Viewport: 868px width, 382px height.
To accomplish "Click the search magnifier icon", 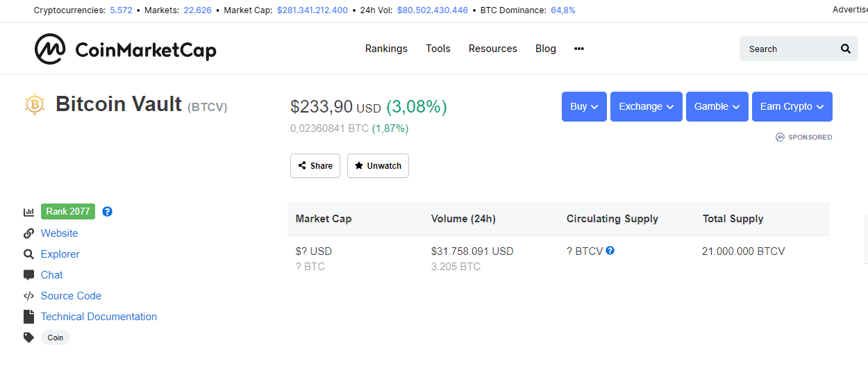I will coord(845,49).
